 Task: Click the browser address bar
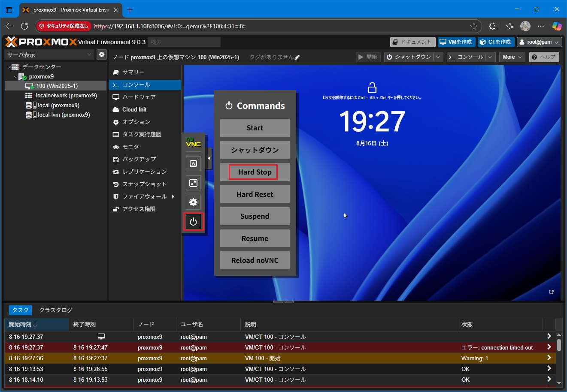279,26
